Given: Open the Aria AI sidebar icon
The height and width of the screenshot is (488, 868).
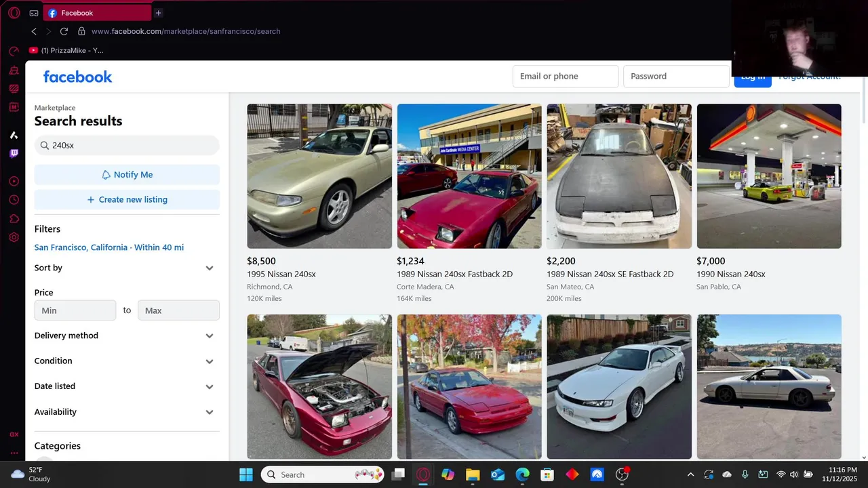Looking at the screenshot, I should click(x=14, y=136).
